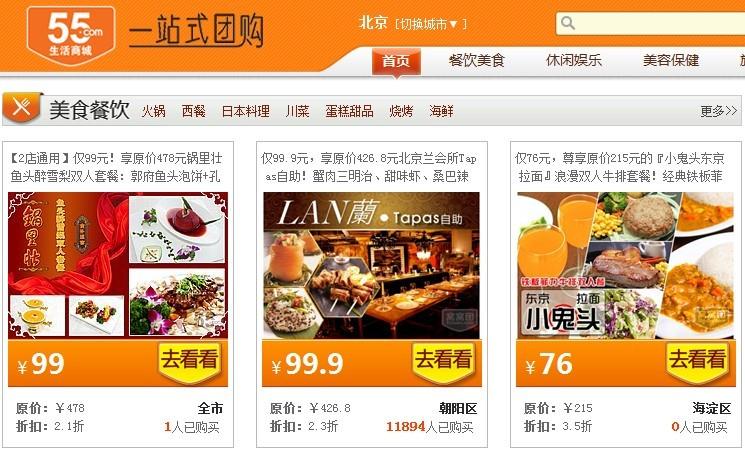Select the 首页 navigation tab
The height and width of the screenshot is (453, 745).
[x=396, y=61]
